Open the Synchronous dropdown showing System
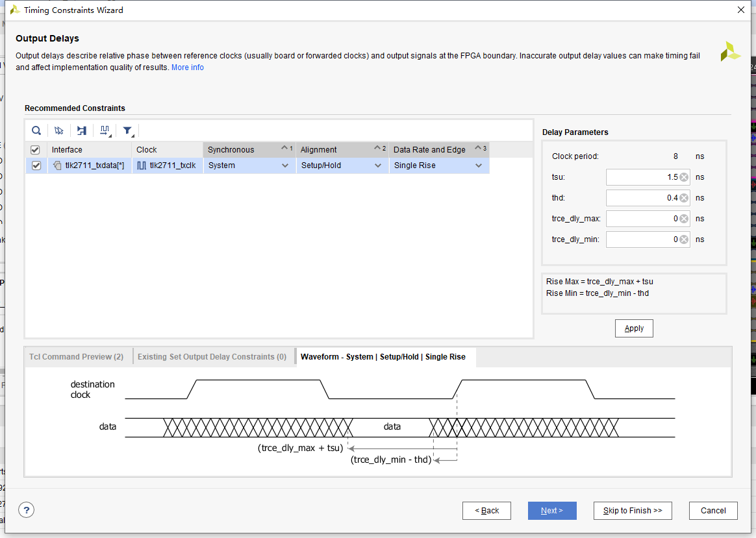Screen dimensions: 756x538 click(284, 165)
